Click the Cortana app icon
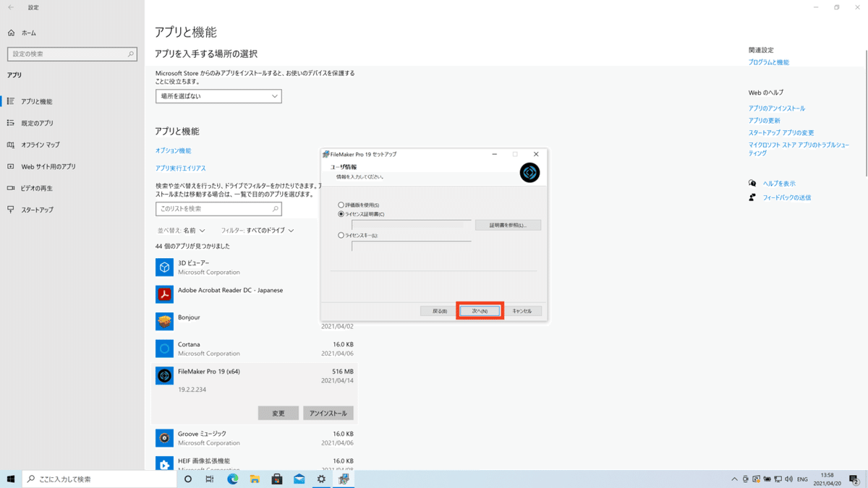Viewport: 868px width, 488px height. click(164, 348)
